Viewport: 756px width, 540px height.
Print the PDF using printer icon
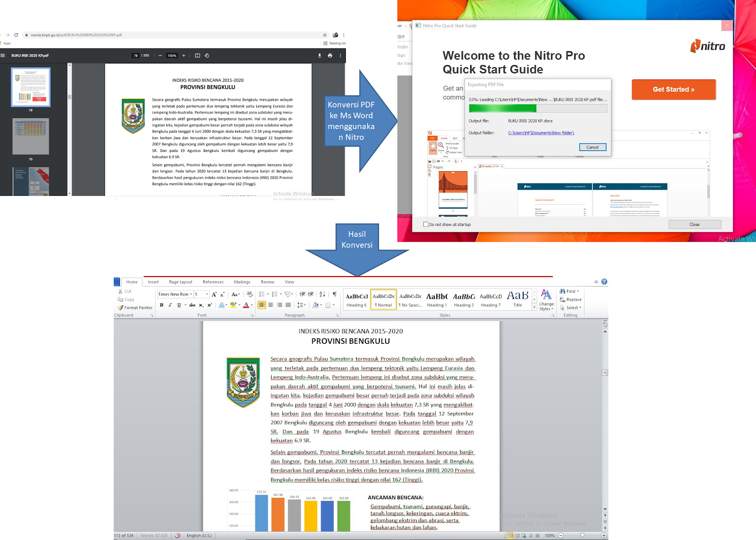[x=330, y=56]
